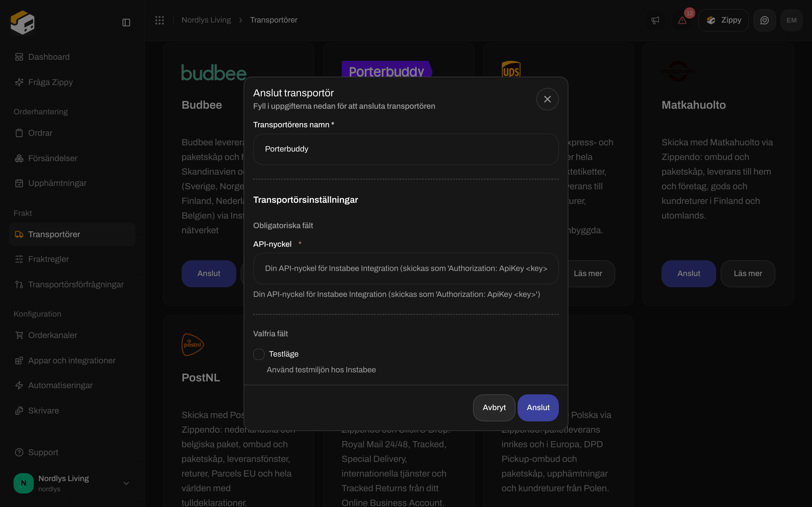This screenshot has height=507, width=812.
Task: Open the chat support icon
Action: (x=764, y=20)
